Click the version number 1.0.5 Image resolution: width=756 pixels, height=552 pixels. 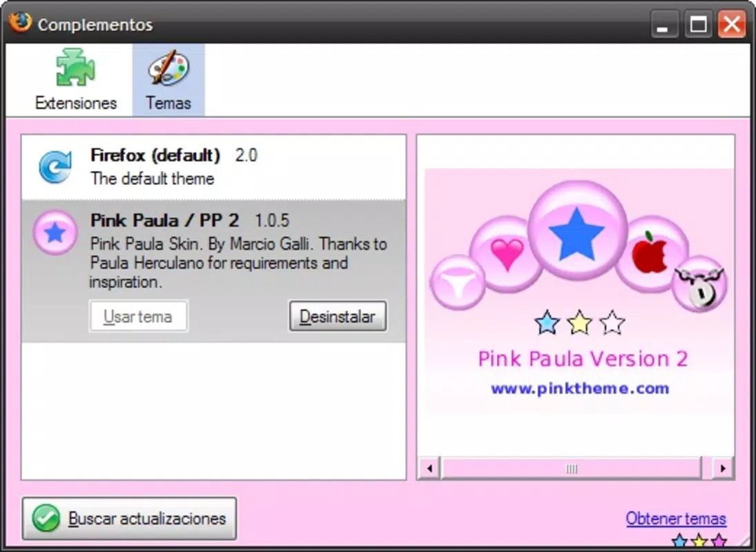(272, 221)
